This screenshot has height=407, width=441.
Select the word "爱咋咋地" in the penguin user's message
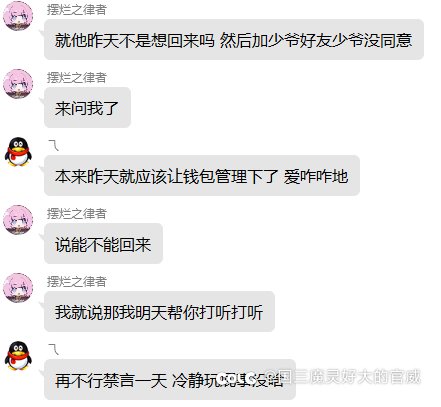point(316,176)
